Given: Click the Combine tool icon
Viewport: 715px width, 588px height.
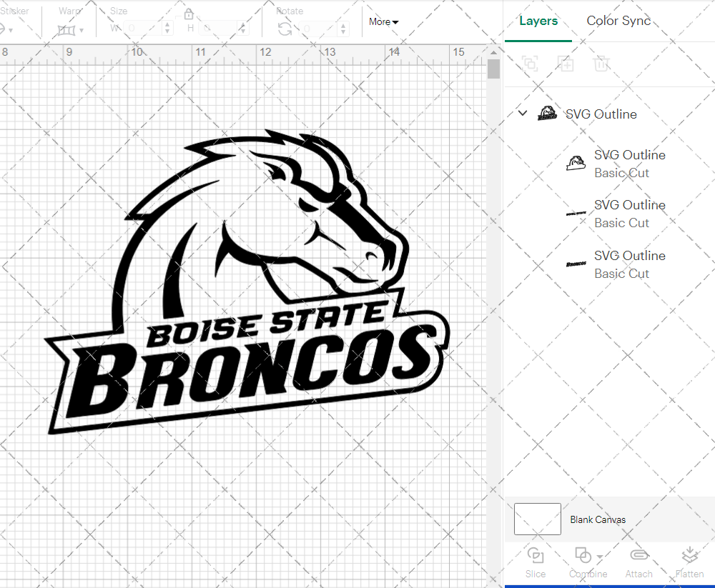Looking at the screenshot, I should click(583, 556).
